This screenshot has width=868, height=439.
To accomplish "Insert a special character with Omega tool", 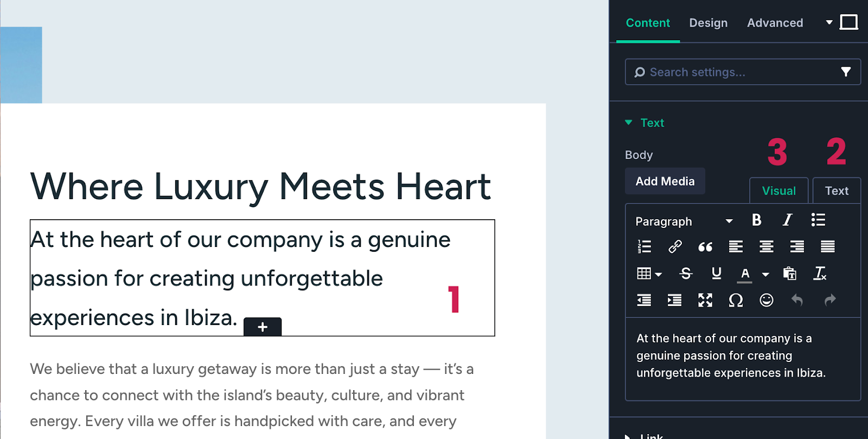I will [x=736, y=300].
